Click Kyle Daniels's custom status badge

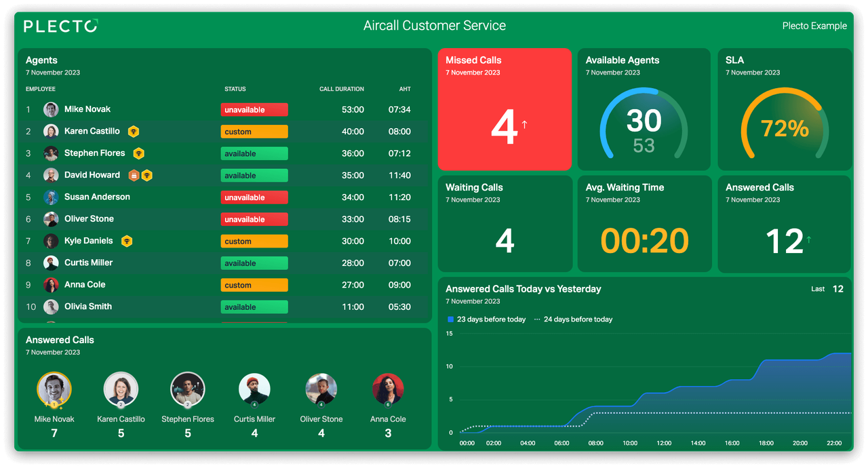[x=254, y=241]
